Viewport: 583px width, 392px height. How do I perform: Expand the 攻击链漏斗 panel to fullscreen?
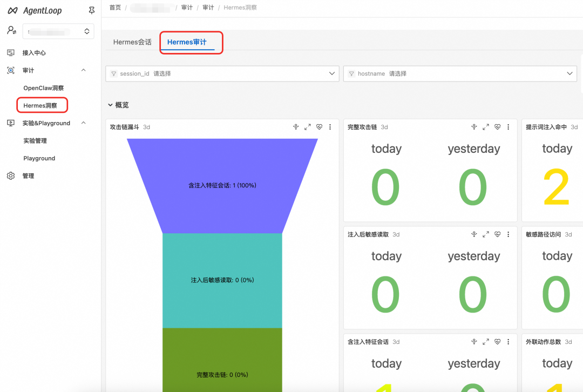pyautogui.click(x=308, y=127)
